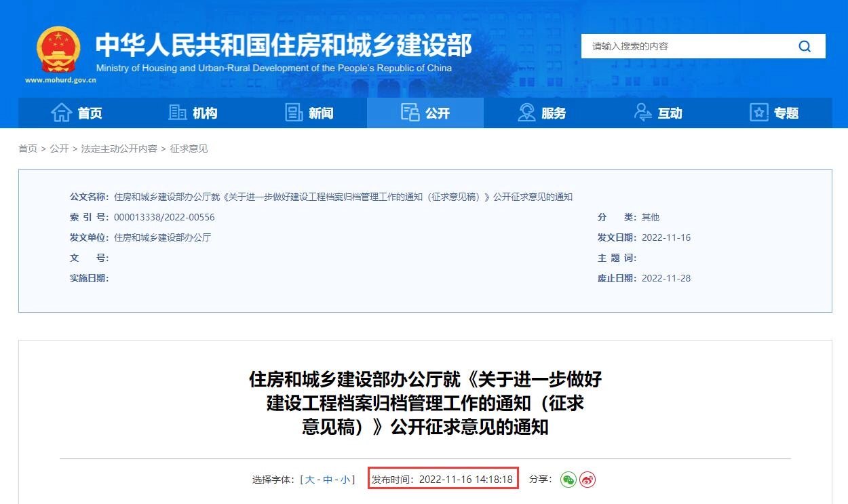Click the 首页 breadcrumb link
Viewport: 848px width, 504px height.
pos(28,149)
